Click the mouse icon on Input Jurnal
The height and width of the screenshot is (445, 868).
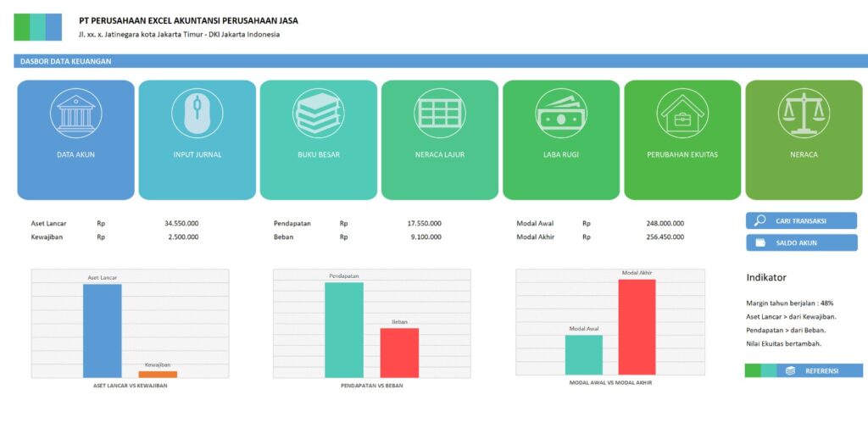(x=197, y=114)
